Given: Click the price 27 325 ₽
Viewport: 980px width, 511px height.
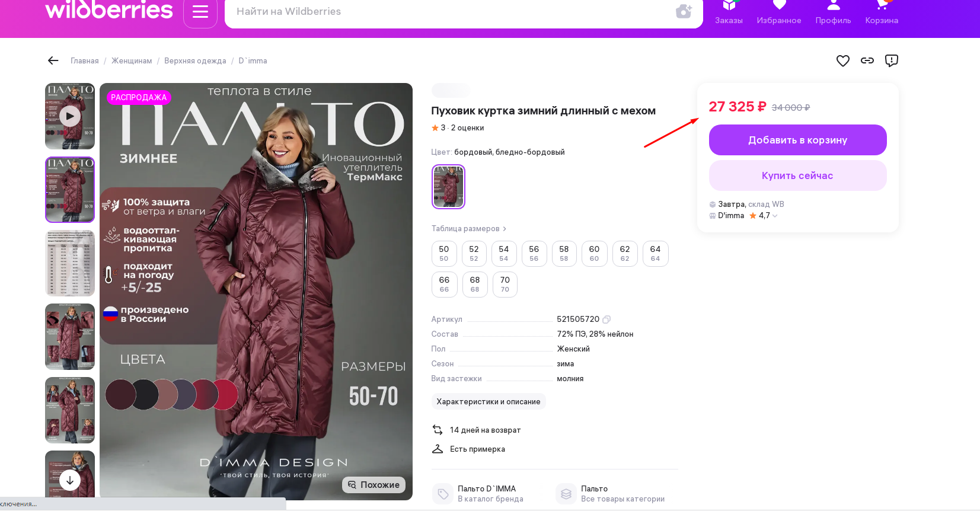Looking at the screenshot, I should (738, 107).
